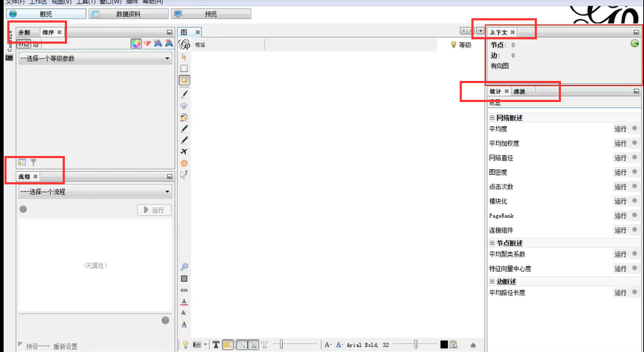Click the red diamond size ranking icon
This screenshot has height=352, width=644.
(x=147, y=43)
